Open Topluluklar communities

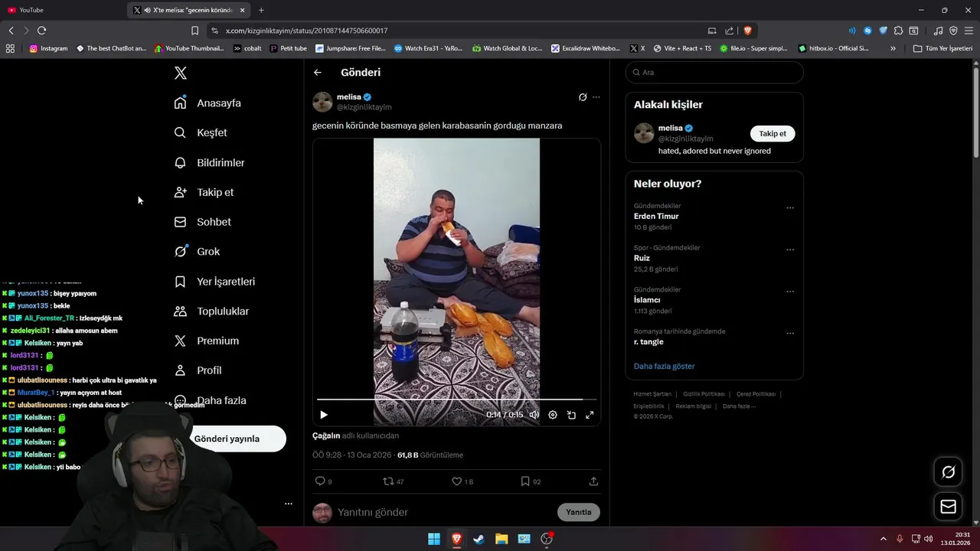(211, 311)
